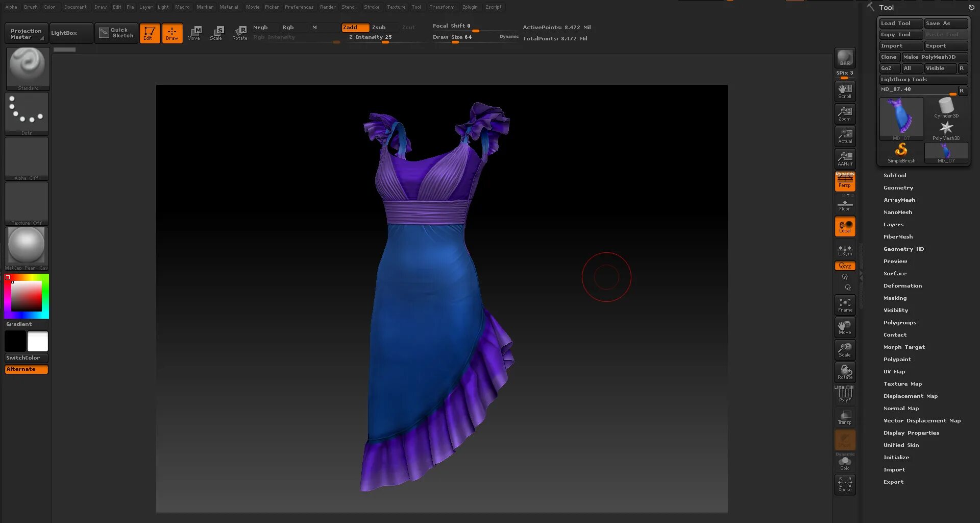Open the Quick Sketch tool
The width and height of the screenshot is (980, 523).
click(116, 33)
